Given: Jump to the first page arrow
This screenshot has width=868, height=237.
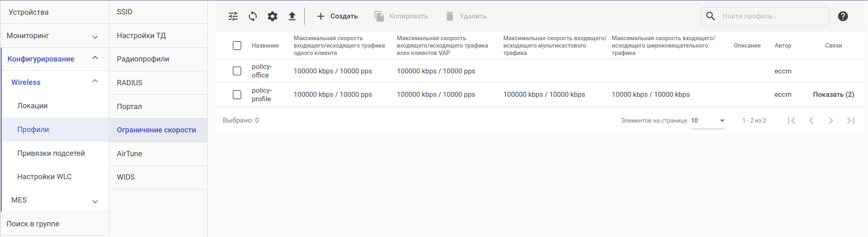Looking at the screenshot, I should 792,121.
